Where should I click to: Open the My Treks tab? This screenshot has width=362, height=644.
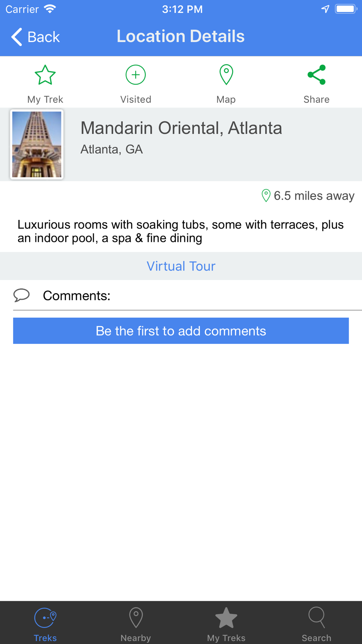[x=226, y=624]
